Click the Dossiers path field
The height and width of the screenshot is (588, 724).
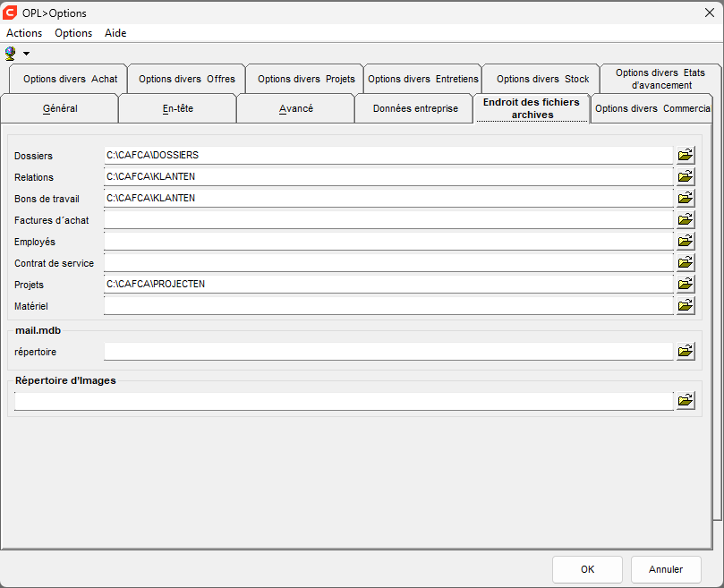388,155
